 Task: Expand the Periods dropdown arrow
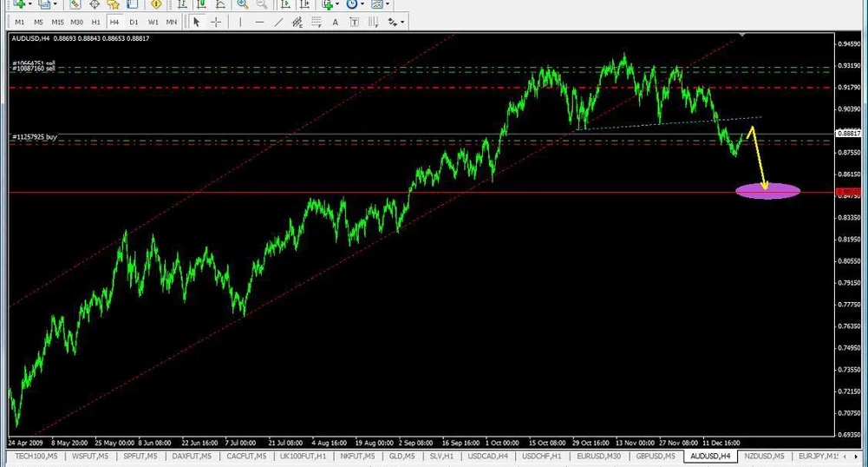pos(362,3)
